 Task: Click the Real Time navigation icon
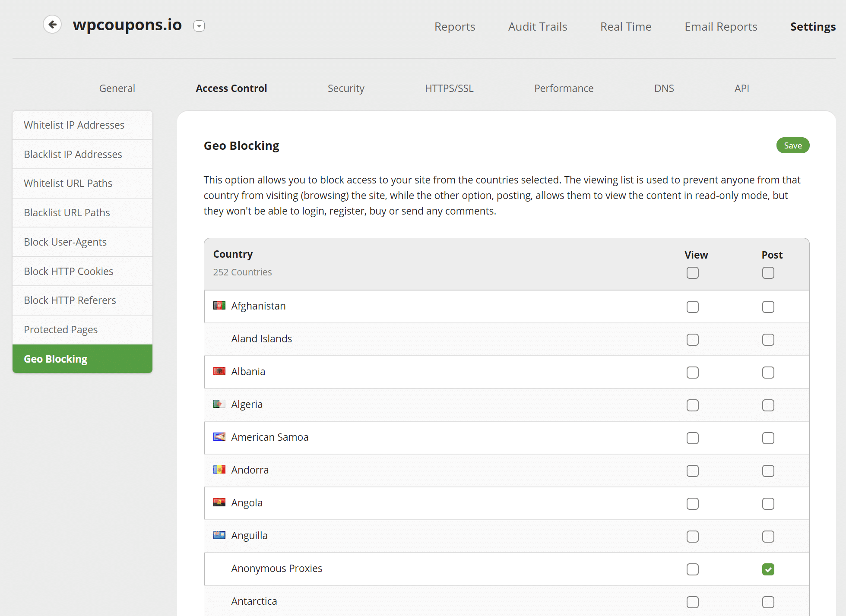625,26
